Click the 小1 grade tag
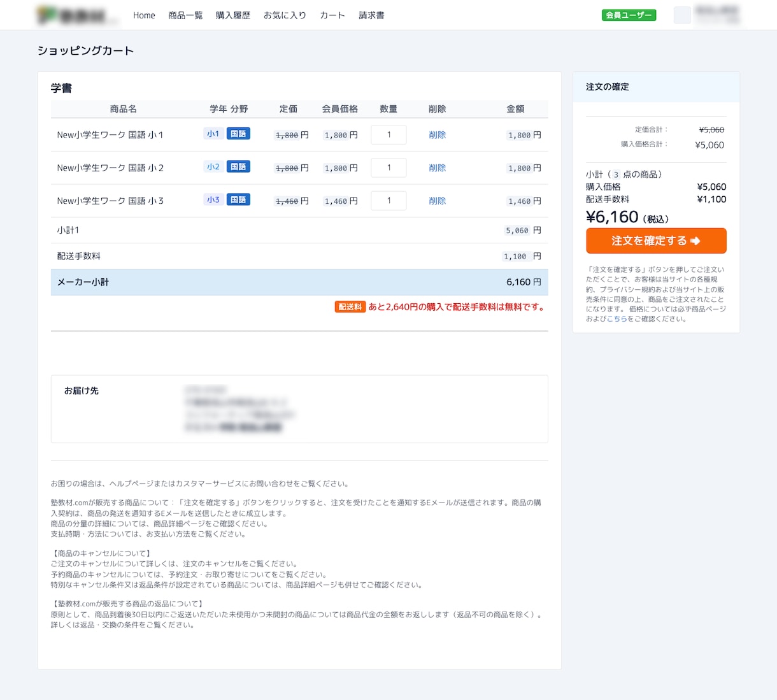 tap(213, 134)
